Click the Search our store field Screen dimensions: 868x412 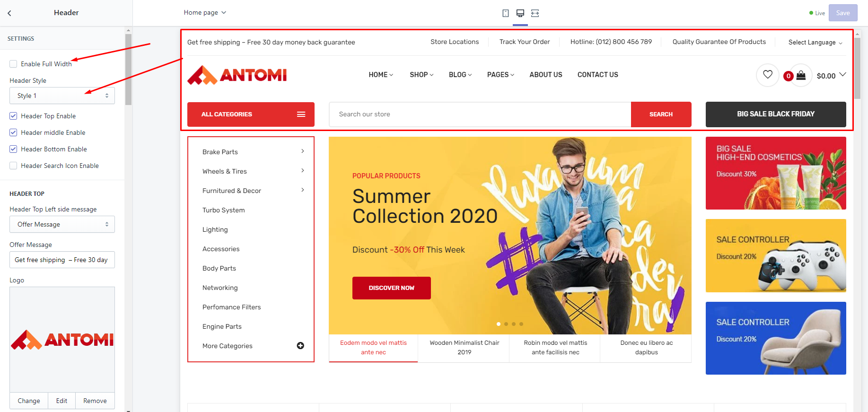tap(480, 114)
